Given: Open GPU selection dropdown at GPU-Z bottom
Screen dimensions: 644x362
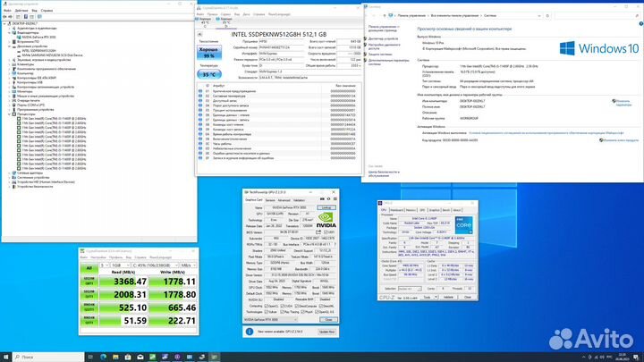Looking at the screenshot, I should point(271,319).
